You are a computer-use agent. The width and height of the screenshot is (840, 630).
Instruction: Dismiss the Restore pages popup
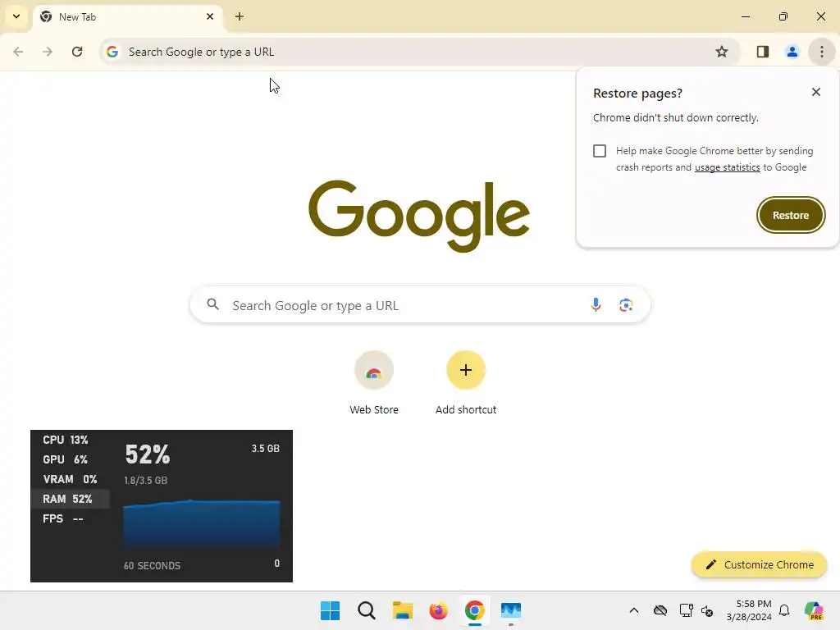pyautogui.click(x=816, y=92)
